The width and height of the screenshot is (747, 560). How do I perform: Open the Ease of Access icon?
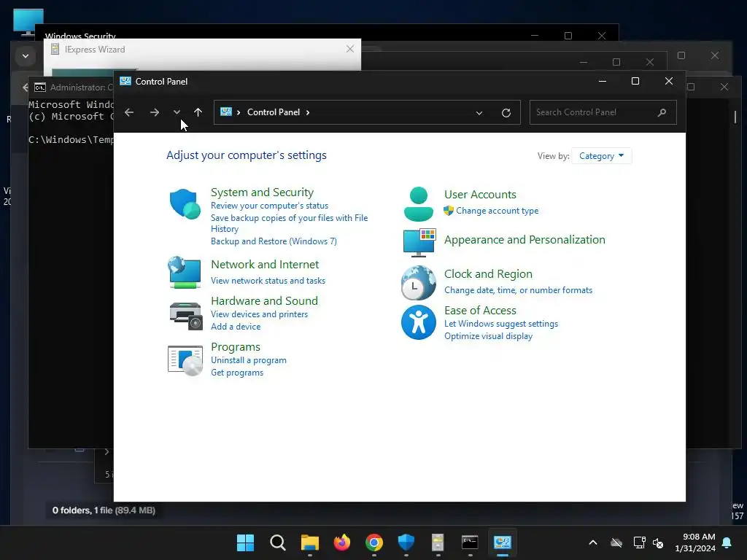[x=418, y=322]
